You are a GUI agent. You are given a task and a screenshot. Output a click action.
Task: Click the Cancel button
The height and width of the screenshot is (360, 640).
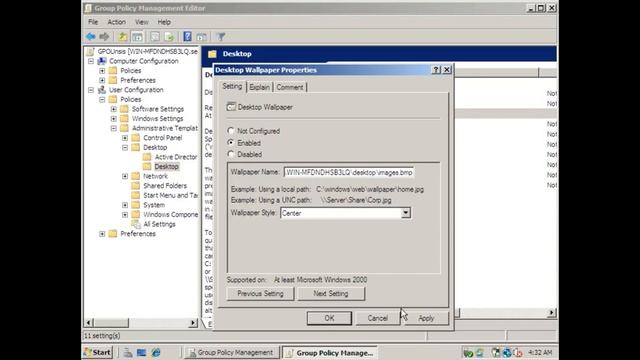click(378, 318)
